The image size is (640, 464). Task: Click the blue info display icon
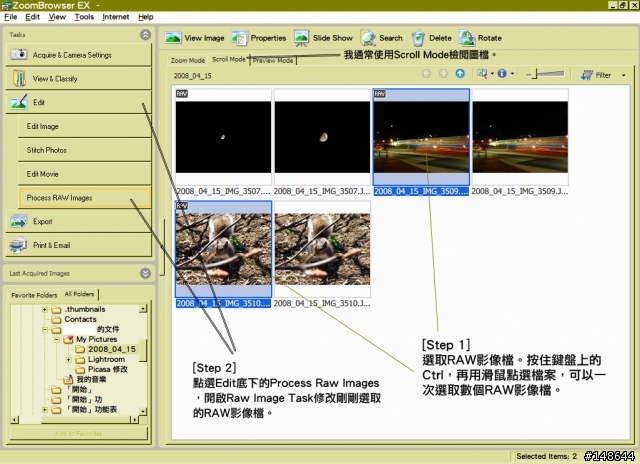click(502, 73)
